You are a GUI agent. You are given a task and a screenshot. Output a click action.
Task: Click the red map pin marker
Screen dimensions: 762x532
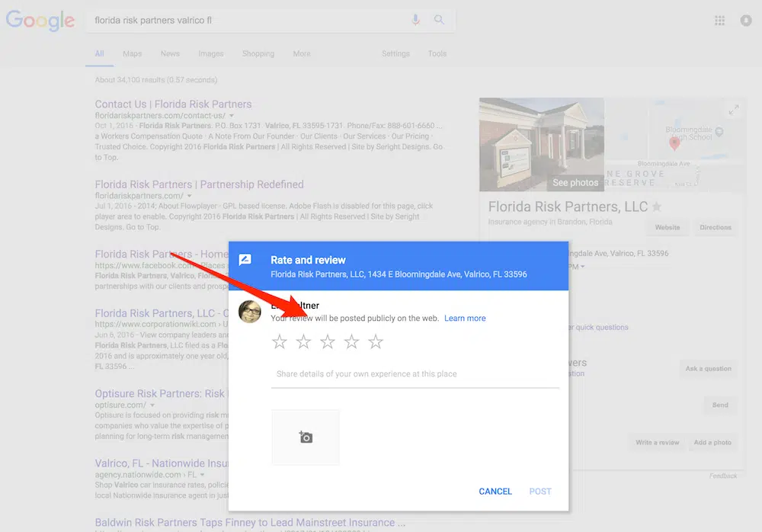pyautogui.click(x=674, y=143)
